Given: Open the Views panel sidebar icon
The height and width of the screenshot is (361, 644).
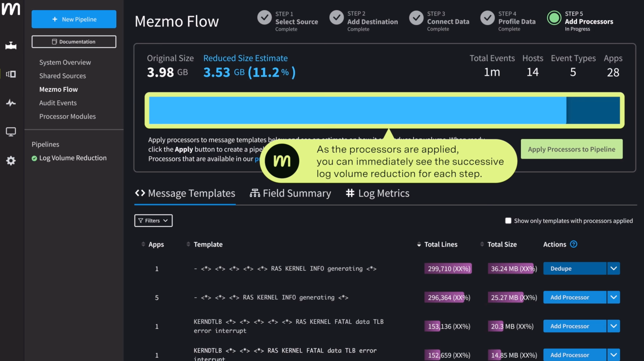Looking at the screenshot, I should point(11,74).
